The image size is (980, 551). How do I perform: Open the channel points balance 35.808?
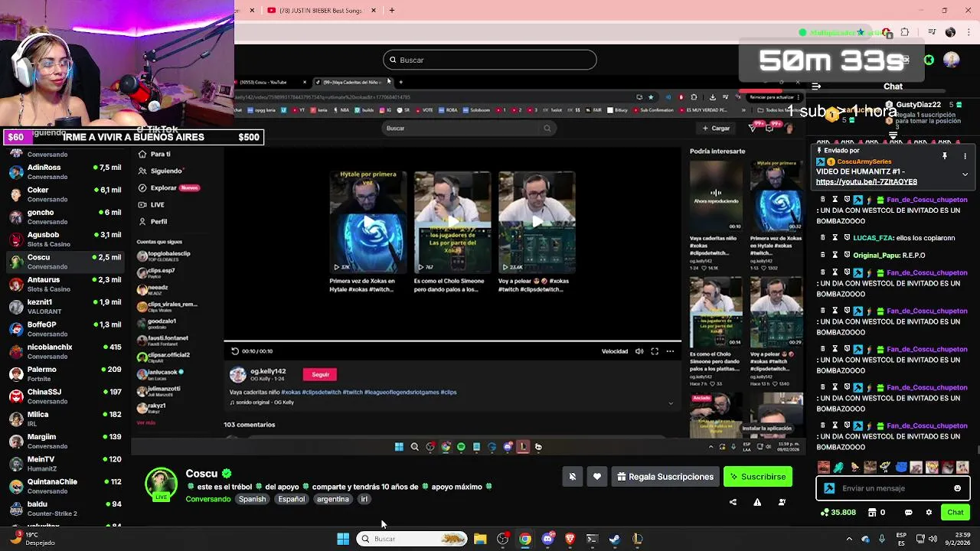pyautogui.click(x=837, y=513)
